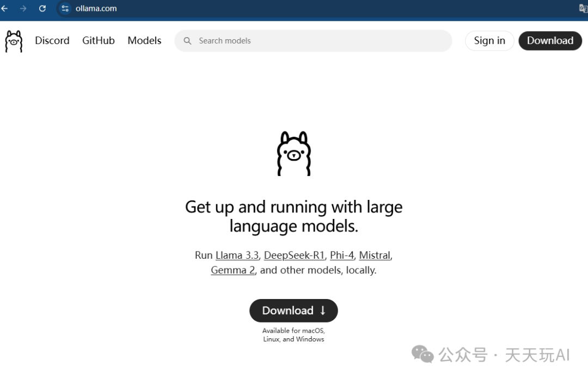
Task: Reload the page with the refresh icon
Action: click(x=42, y=8)
